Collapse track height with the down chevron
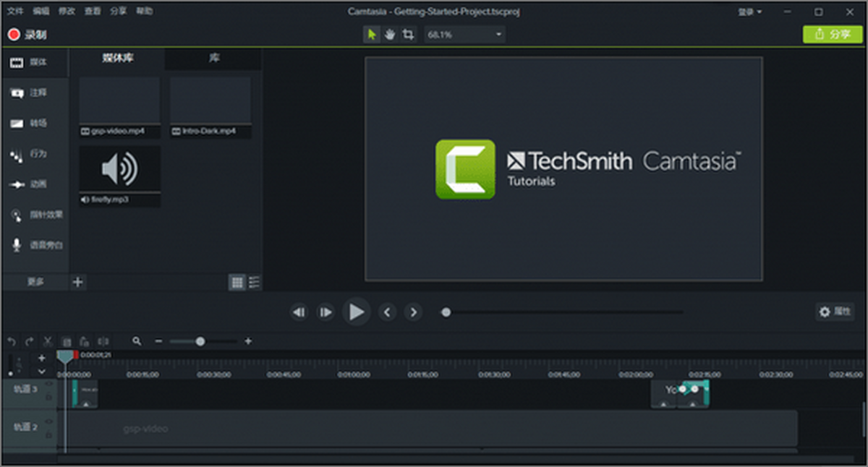 (x=42, y=371)
